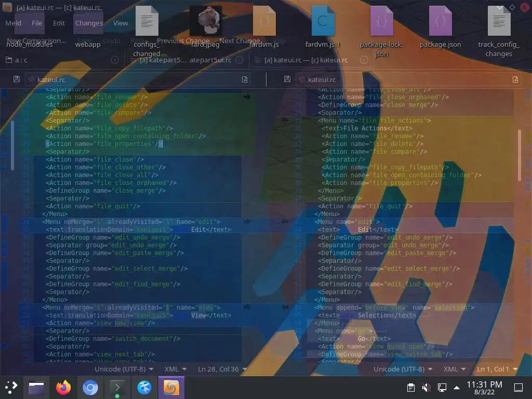Open the KDE application launcher

tap(11, 387)
